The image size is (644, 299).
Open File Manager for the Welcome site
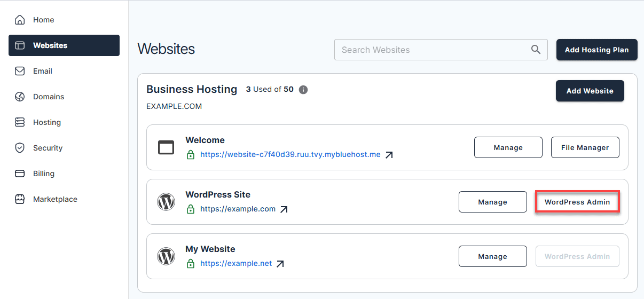(585, 147)
